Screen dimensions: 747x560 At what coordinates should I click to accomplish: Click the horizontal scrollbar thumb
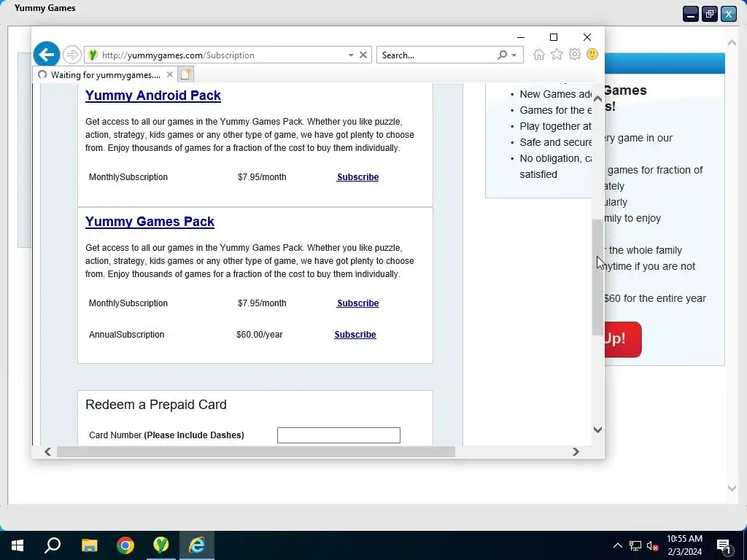click(x=256, y=451)
